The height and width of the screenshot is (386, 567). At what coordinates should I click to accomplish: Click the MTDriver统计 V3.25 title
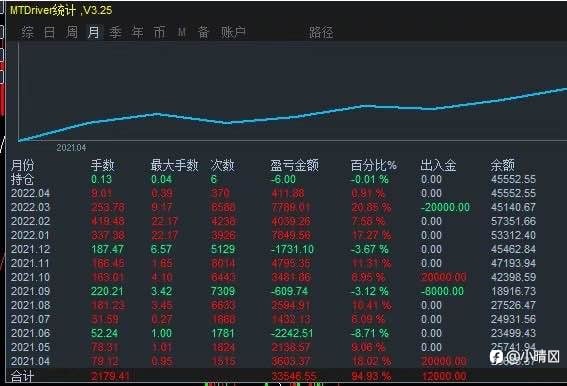pos(61,10)
